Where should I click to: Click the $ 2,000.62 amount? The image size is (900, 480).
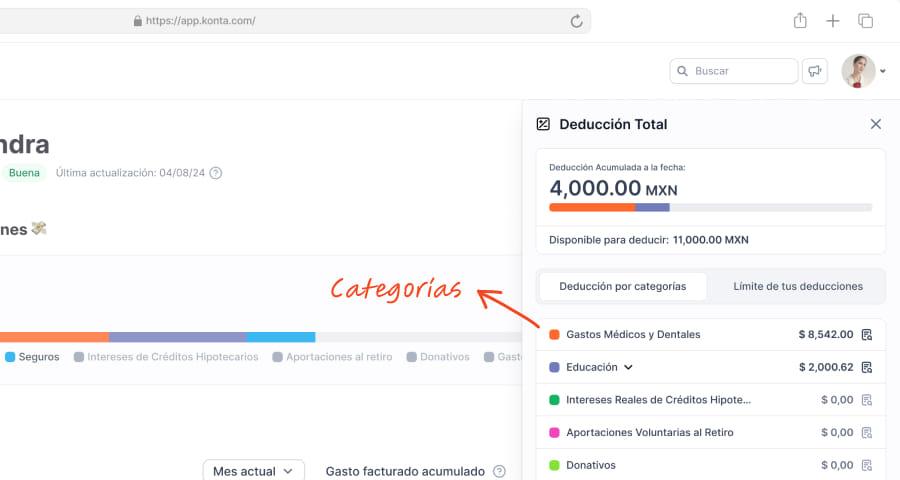[x=825, y=367]
